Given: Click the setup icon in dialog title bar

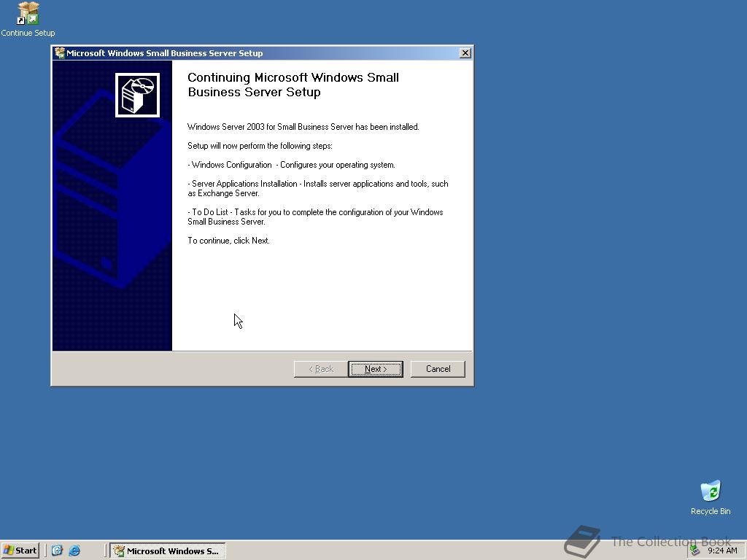Looking at the screenshot, I should (60, 52).
